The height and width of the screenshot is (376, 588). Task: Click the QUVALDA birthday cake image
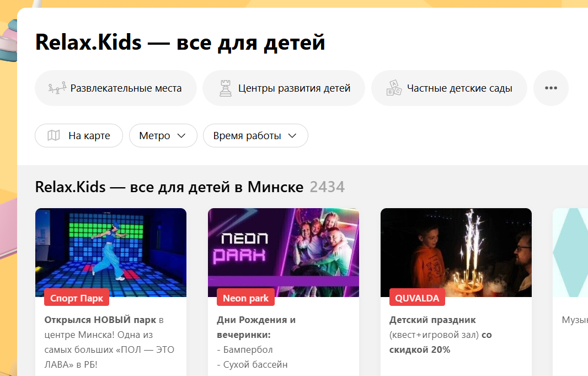pos(456,252)
